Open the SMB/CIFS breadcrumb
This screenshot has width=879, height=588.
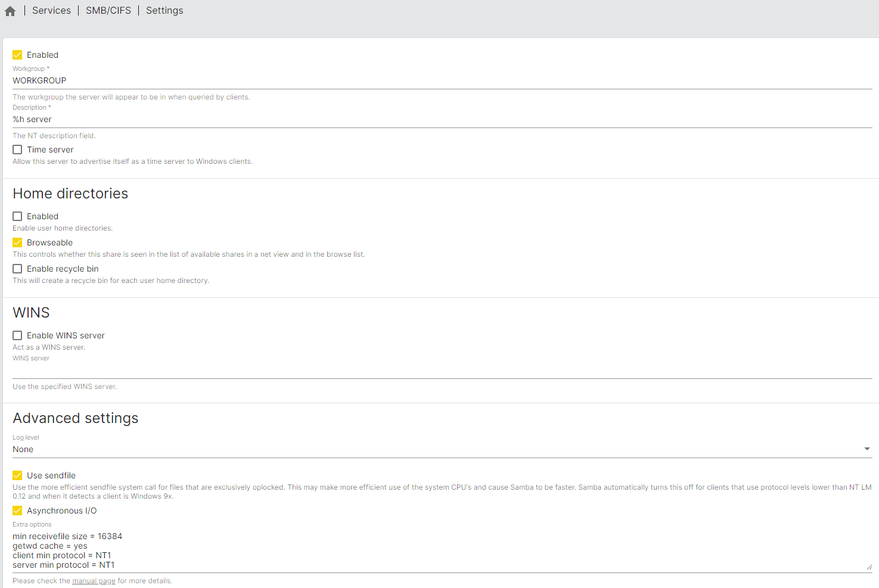(x=108, y=11)
